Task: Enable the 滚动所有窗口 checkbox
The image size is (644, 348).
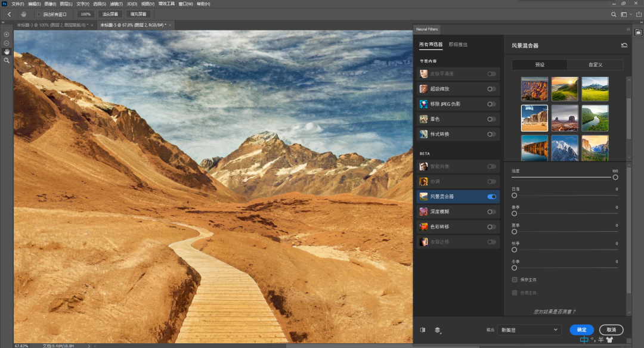Action: tap(39, 14)
